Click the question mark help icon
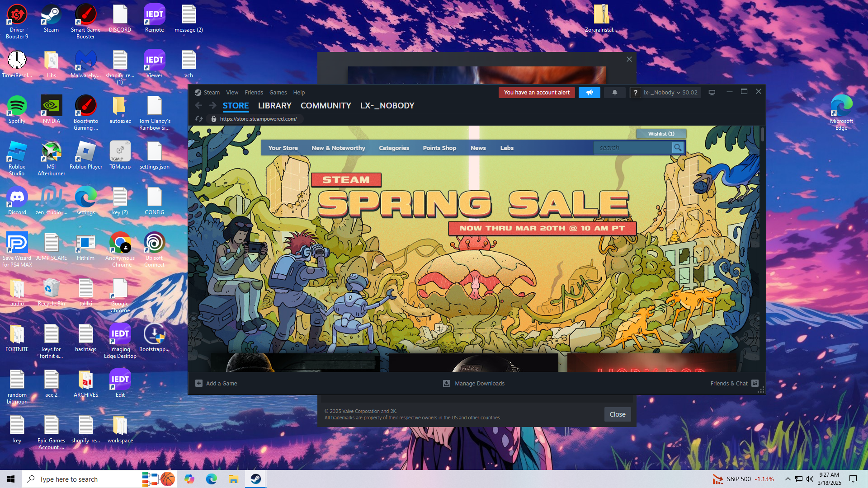The image size is (868, 488). tap(635, 93)
